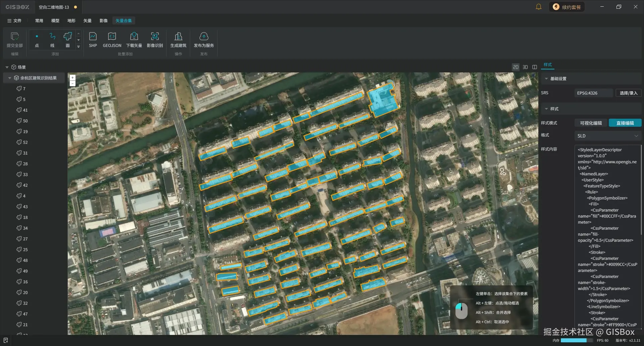Click the layer icon of 余杭区建筑识别结果
This screenshot has width=644, height=346.
[x=16, y=78]
